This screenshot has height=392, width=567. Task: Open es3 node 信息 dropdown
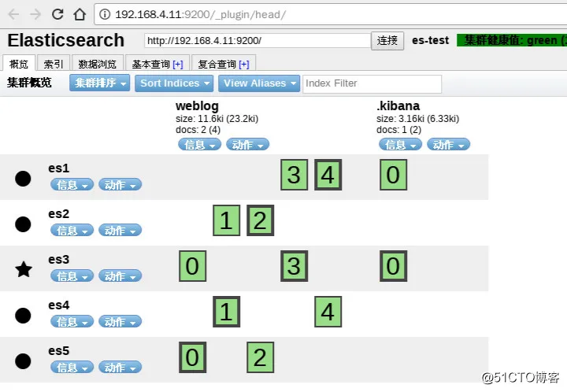pyautogui.click(x=72, y=276)
